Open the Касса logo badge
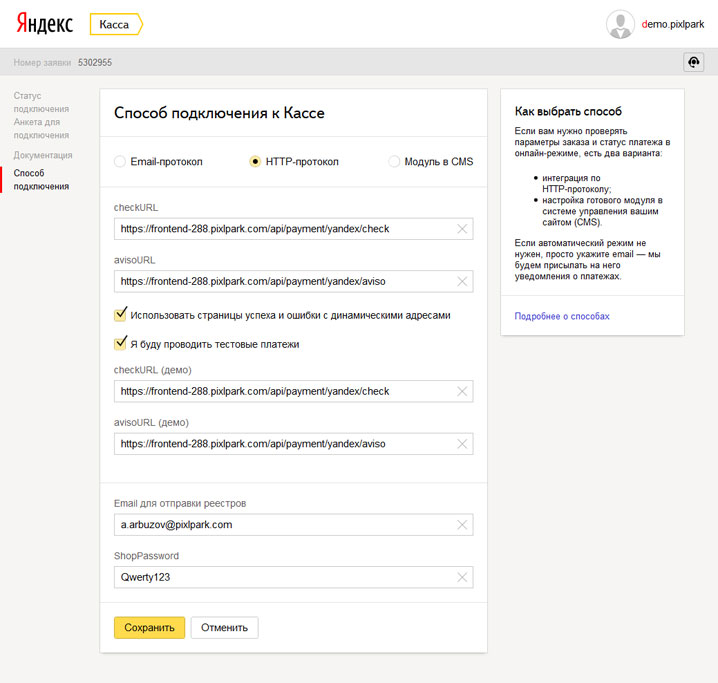 tap(116, 24)
